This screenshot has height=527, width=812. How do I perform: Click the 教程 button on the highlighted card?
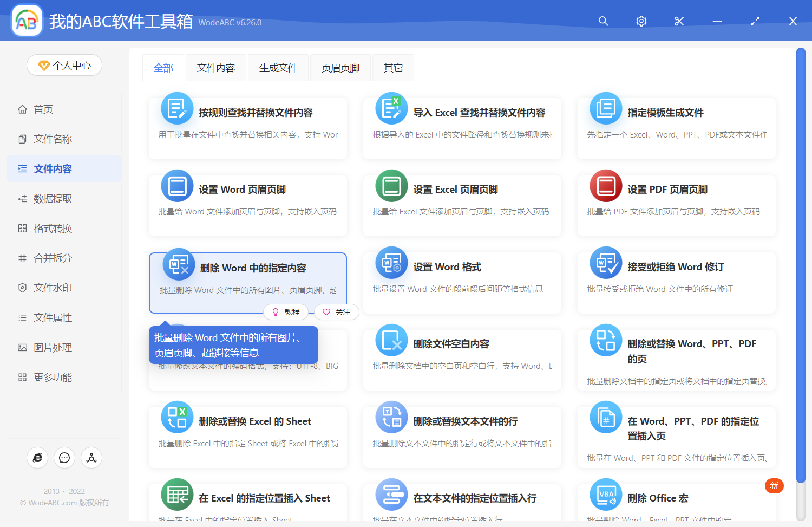286,312
